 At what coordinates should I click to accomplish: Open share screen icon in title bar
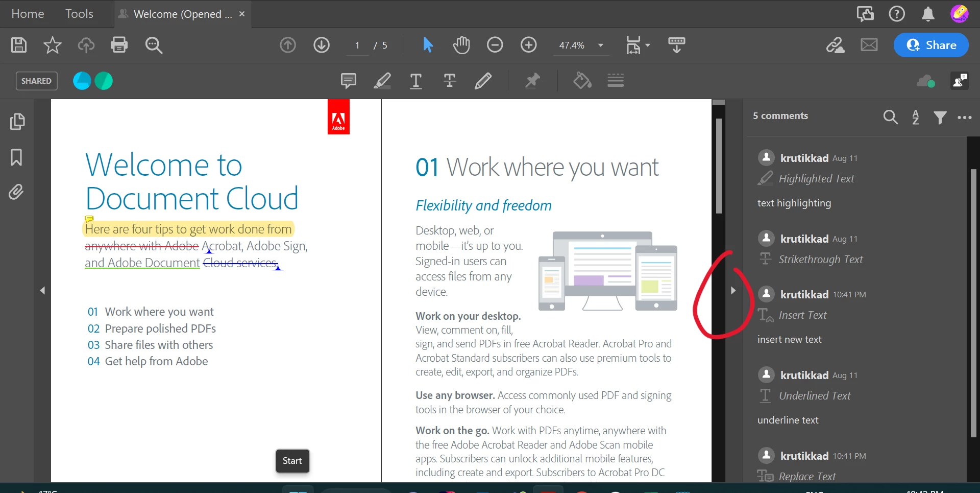coord(865,14)
